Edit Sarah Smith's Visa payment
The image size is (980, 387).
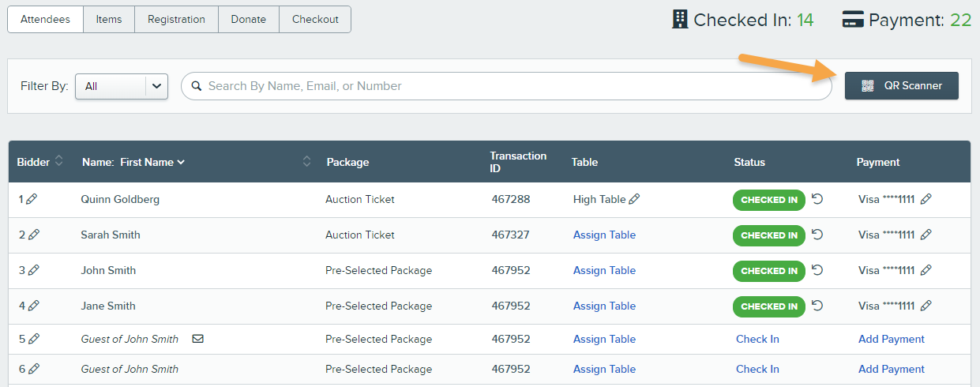pos(926,235)
